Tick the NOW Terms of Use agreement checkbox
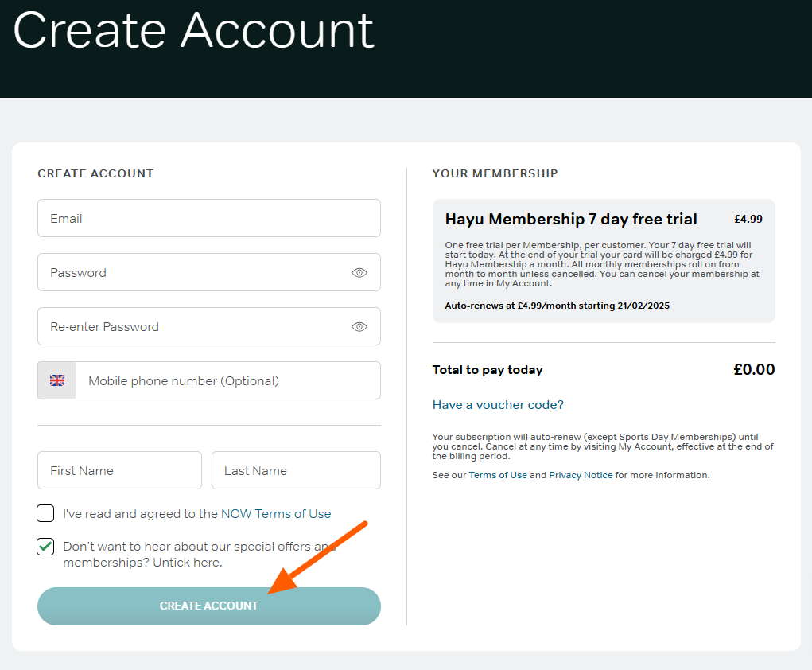This screenshot has width=812, height=670. 45,513
